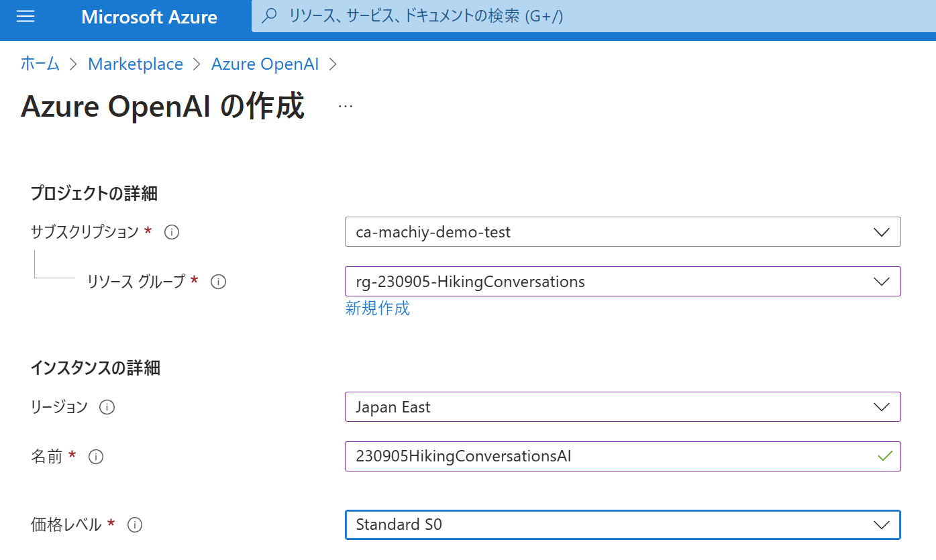
Task: Click the 新規作成 link
Action: click(377, 309)
